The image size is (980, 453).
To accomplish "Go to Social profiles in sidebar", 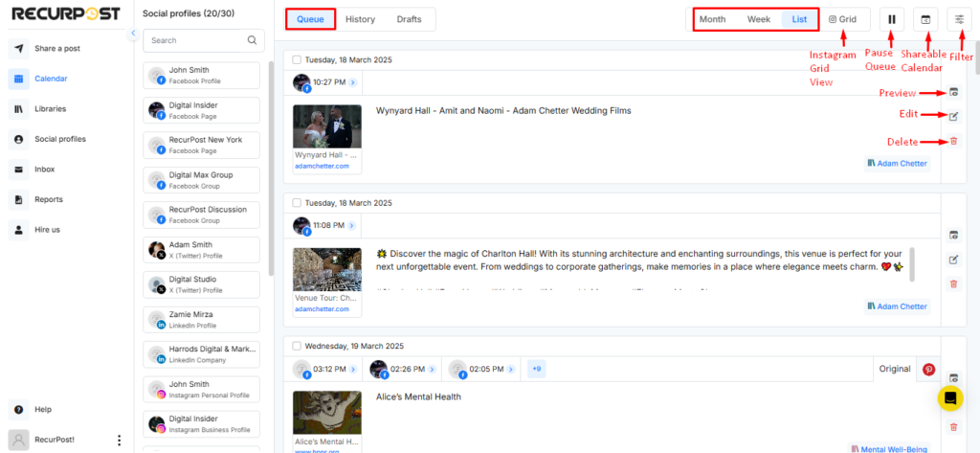I will pyautogui.click(x=47, y=139).
